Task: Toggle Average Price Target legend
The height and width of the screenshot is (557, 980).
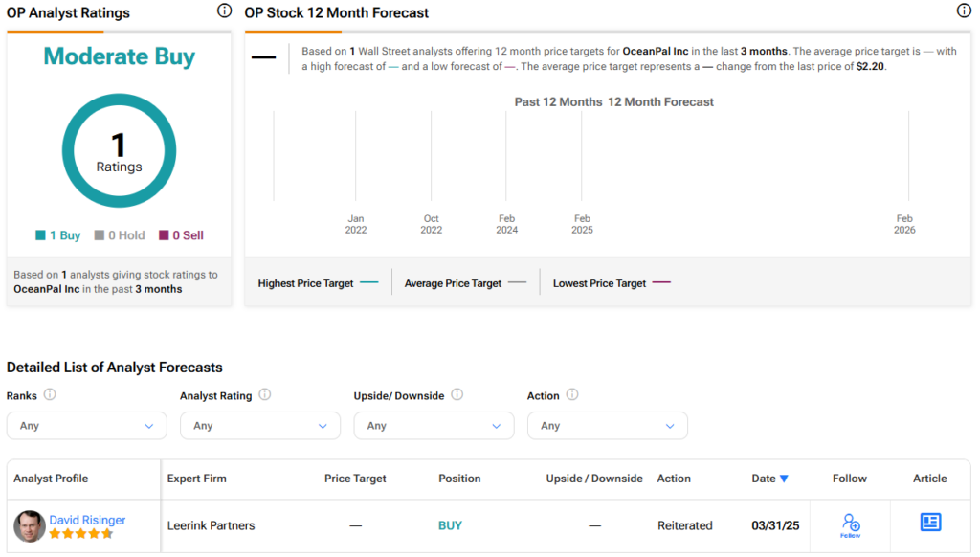Action: coord(466,283)
